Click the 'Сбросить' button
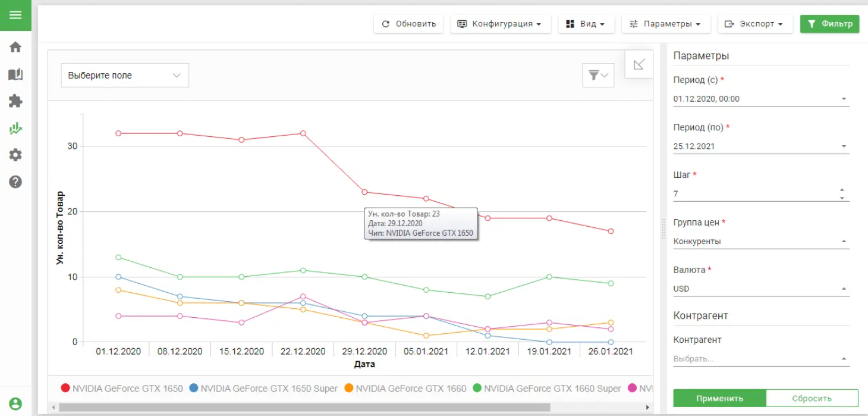This screenshot has width=868, height=416. pos(812,398)
